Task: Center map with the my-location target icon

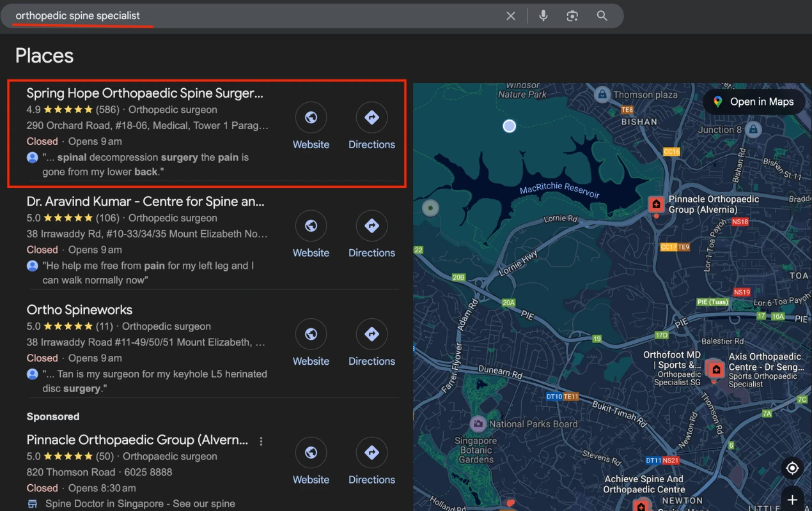Action: (792, 468)
